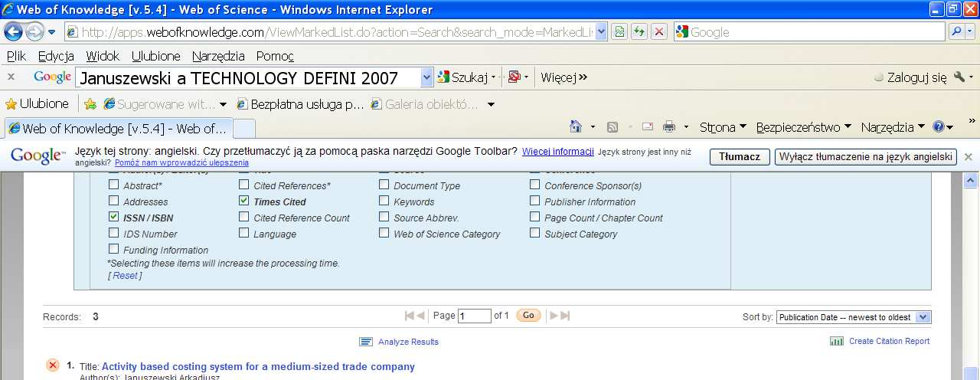Open the Sort by dropdown

tap(854, 317)
